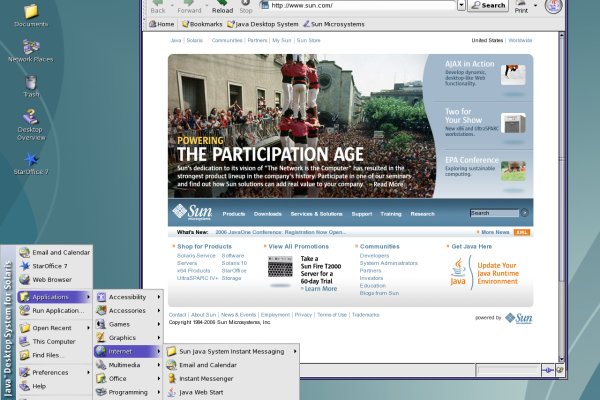Expand the URL bar history dropdown
This screenshot has width=600, height=400.
[461, 5]
